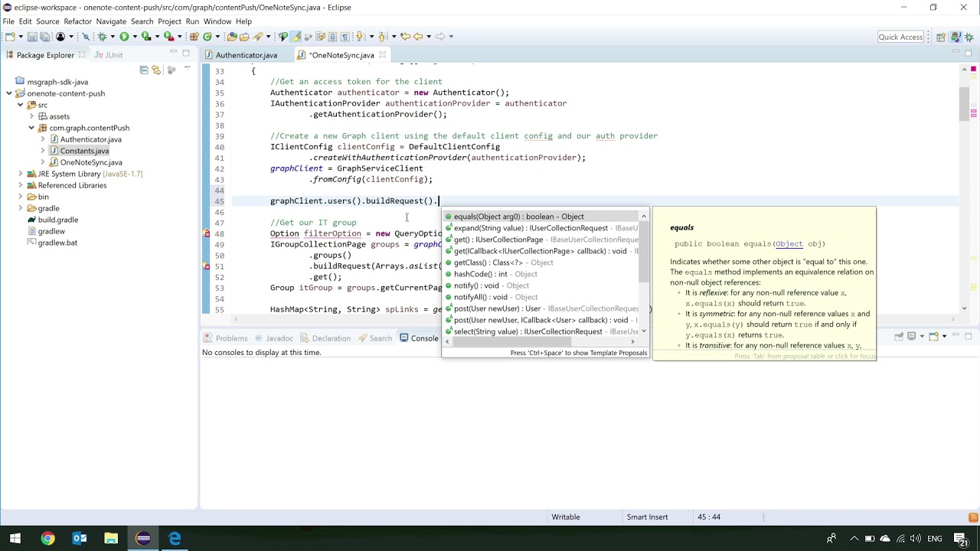Select gradlew.bat file in the tree
The image size is (980, 551).
(51, 243)
